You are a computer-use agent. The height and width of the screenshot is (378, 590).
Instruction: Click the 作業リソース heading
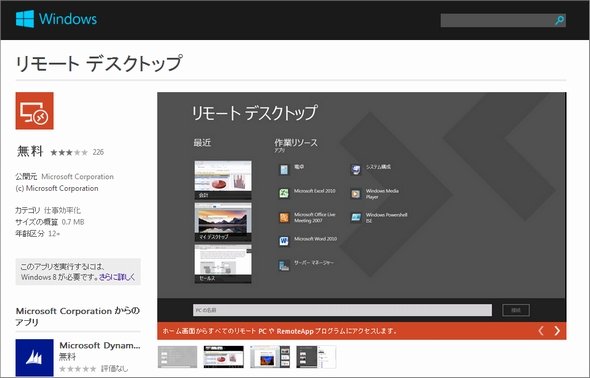296,143
